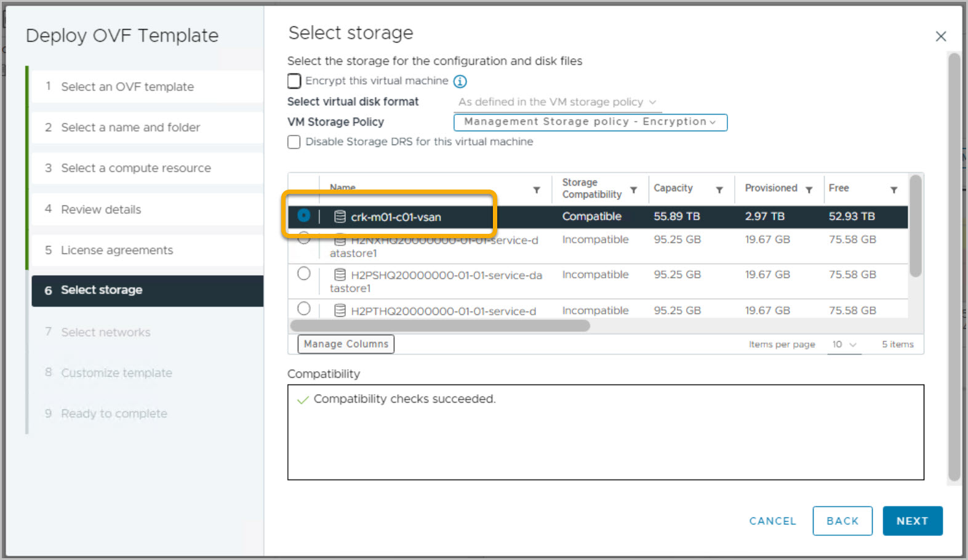
Task: Open the Items per page dropdown
Action: 844,345
